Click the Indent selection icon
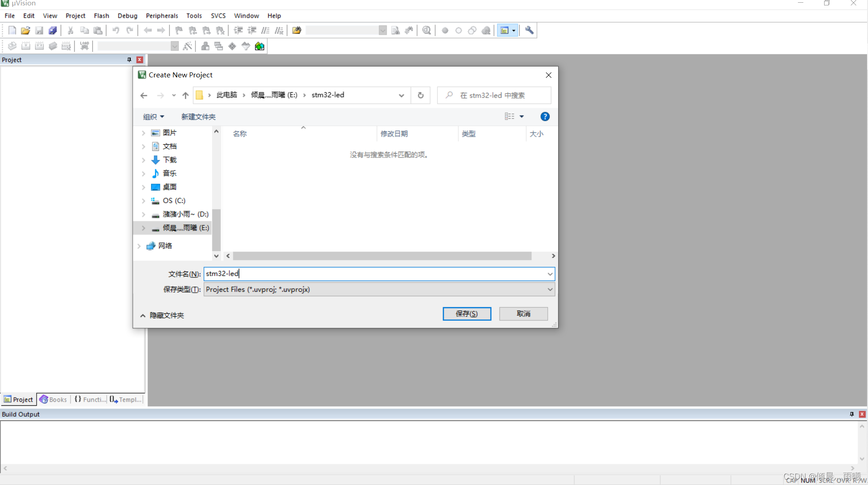 coord(238,30)
